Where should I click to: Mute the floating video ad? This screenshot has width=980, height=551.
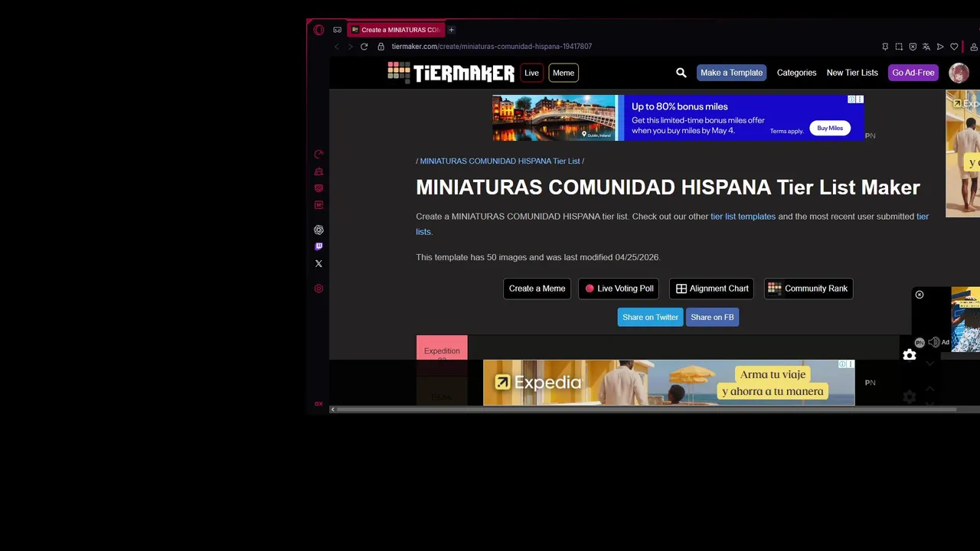pyautogui.click(x=933, y=342)
